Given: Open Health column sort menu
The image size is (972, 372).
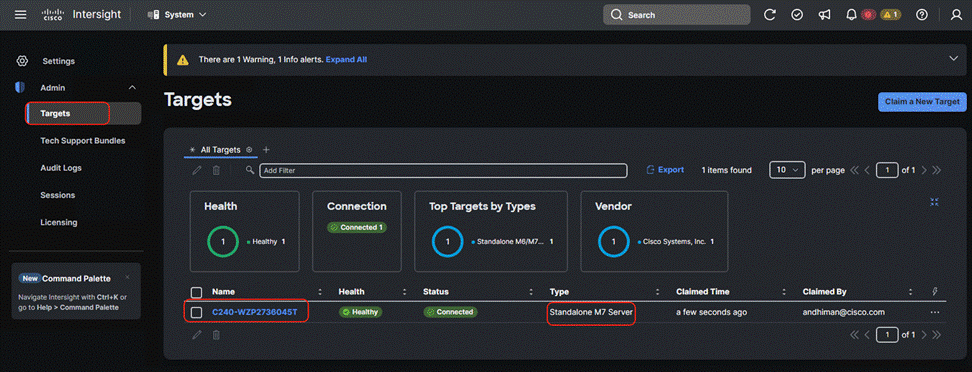Looking at the screenshot, I should click(x=404, y=292).
